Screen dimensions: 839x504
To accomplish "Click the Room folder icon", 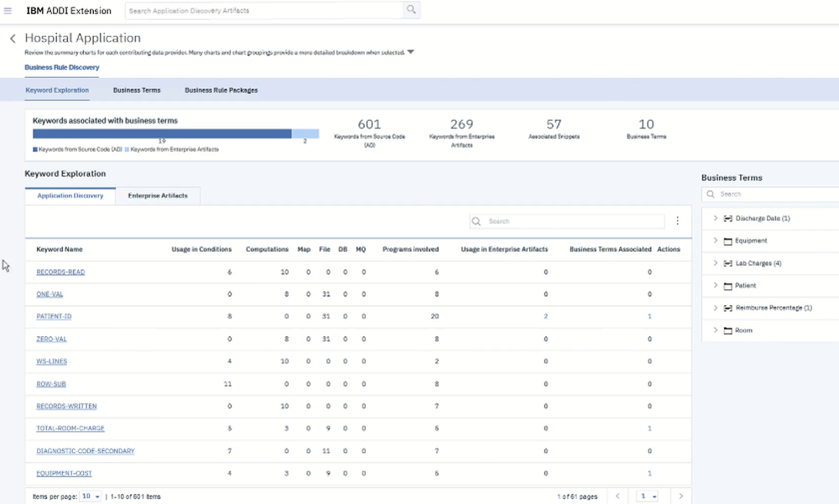I will tap(727, 330).
